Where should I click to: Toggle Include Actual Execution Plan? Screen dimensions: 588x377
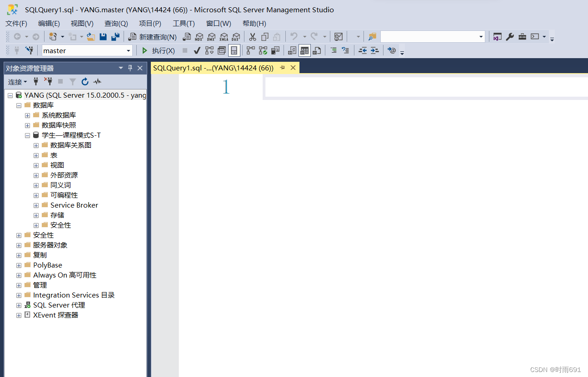[x=251, y=50]
